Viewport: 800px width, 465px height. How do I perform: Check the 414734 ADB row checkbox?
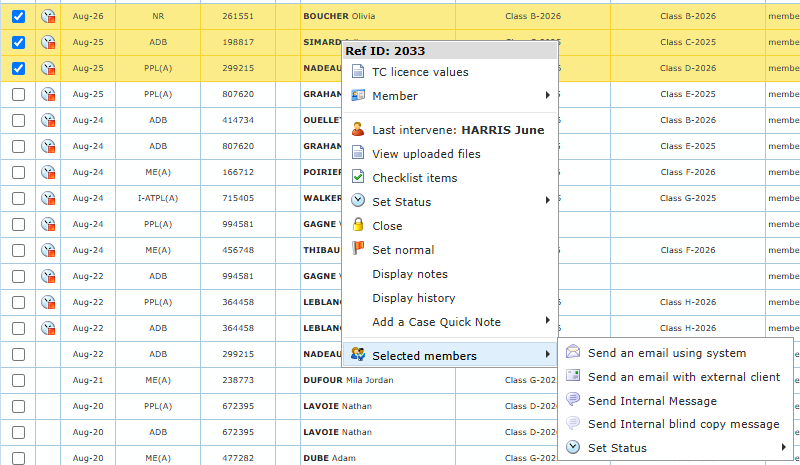[18, 120]
